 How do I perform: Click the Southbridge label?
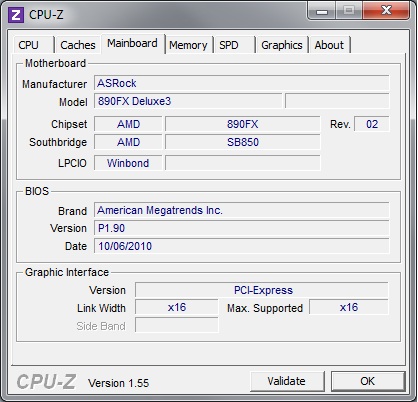tap(58, 142)
